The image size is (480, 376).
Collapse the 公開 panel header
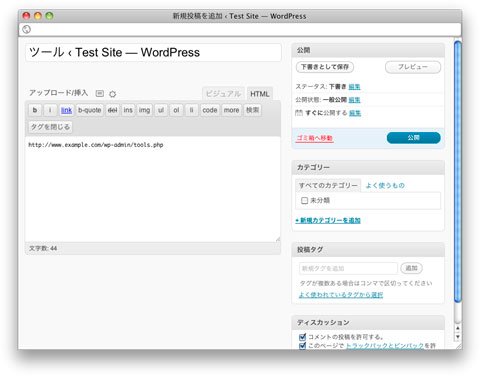(368, 50)
